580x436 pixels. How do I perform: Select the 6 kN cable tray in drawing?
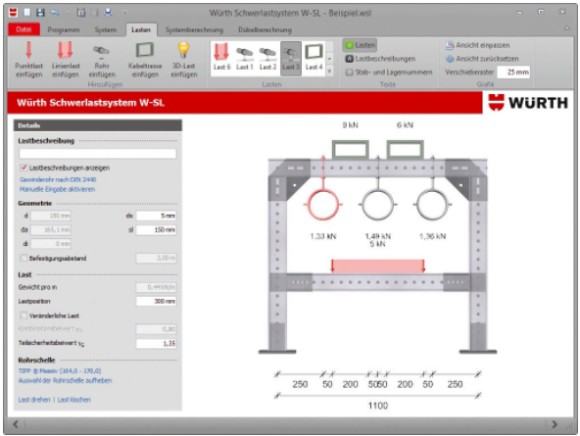coord(405,149)
